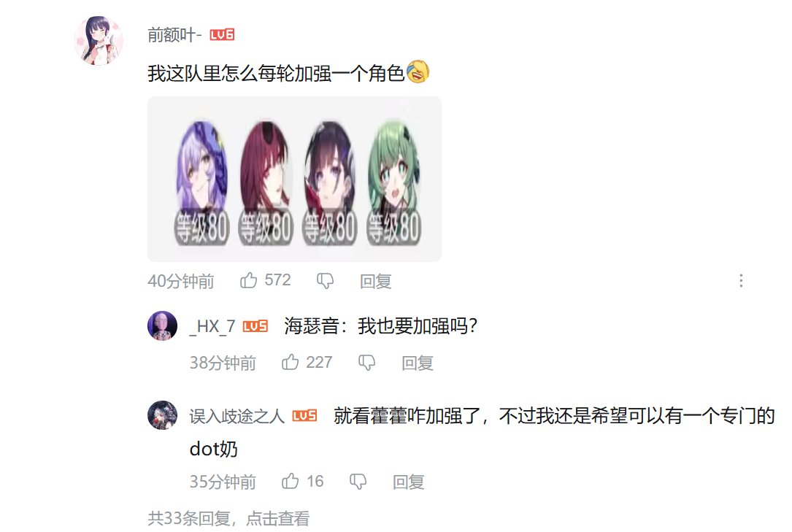
Task: Open _HX_7's avatar
Action: click(162, 325)
